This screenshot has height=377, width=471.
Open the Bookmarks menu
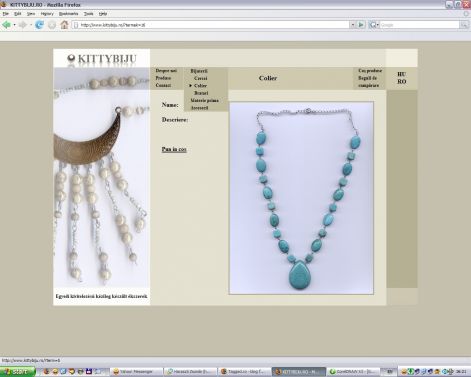68,14
